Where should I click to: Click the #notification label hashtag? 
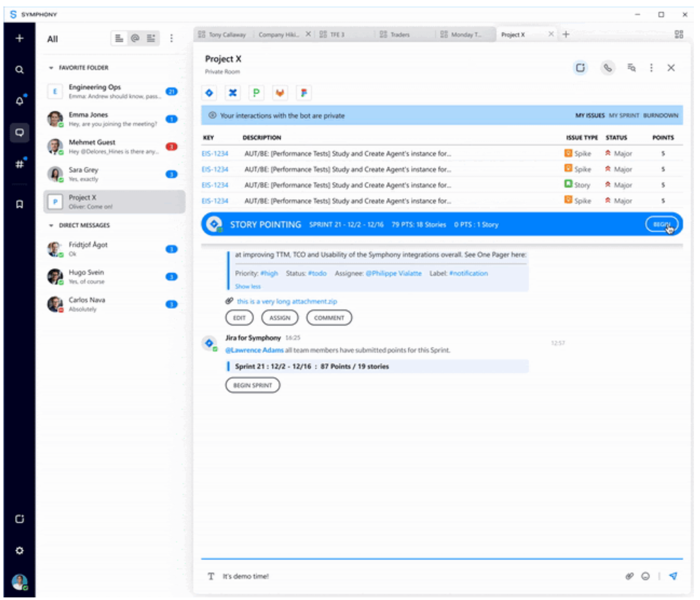point(469,273)
